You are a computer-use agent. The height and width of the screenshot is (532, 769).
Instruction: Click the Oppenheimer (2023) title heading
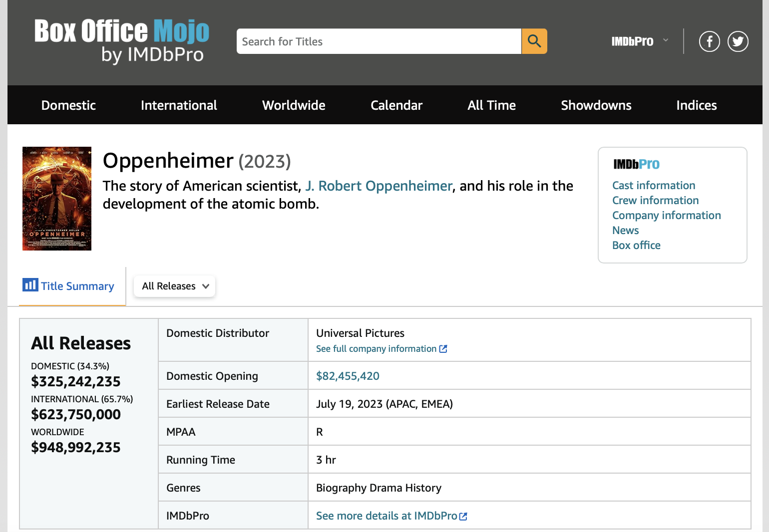click(197, 161)
